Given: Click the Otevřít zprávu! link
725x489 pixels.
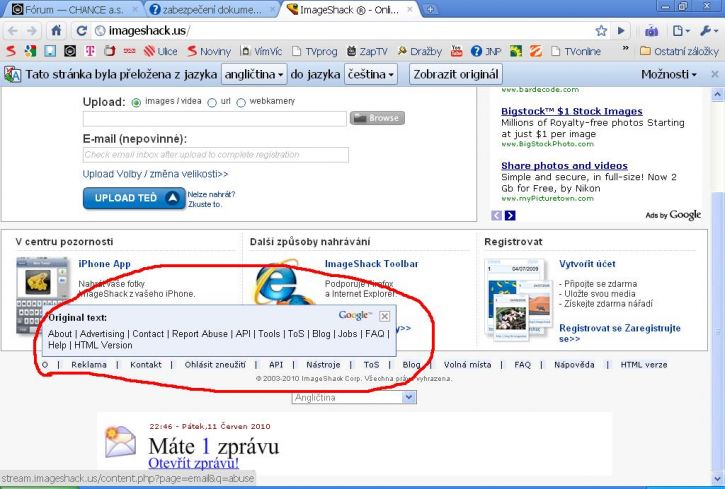Looking at the screenshot, I should click(193, 463).
